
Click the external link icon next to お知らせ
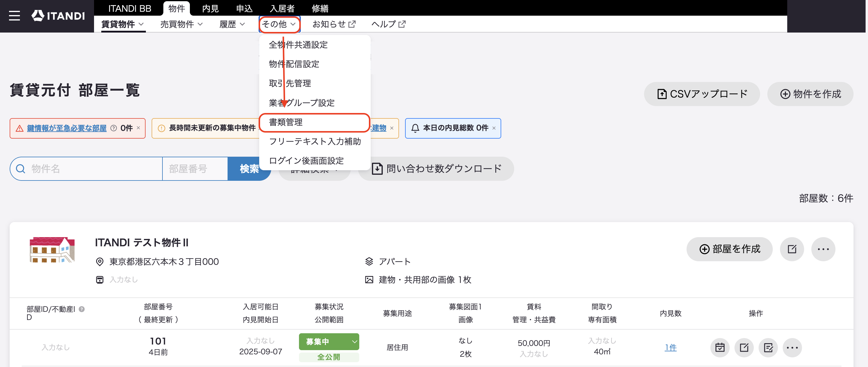[x=352, y=24]
